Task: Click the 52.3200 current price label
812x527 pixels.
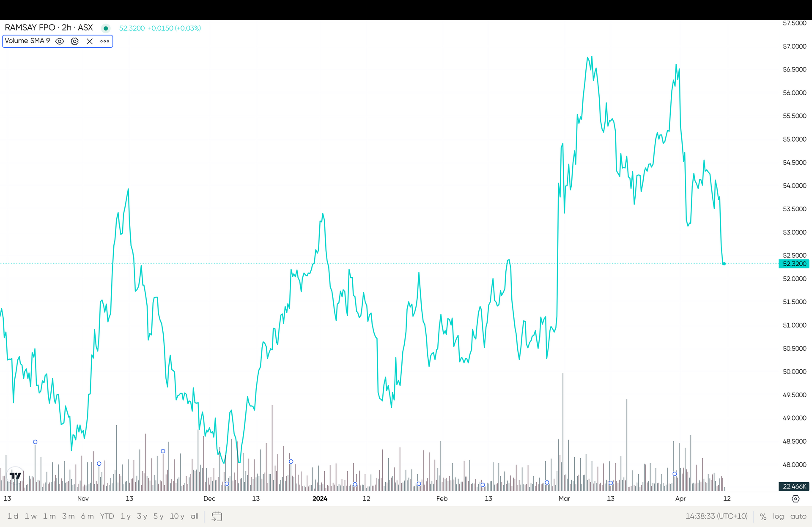Action: 794,264
